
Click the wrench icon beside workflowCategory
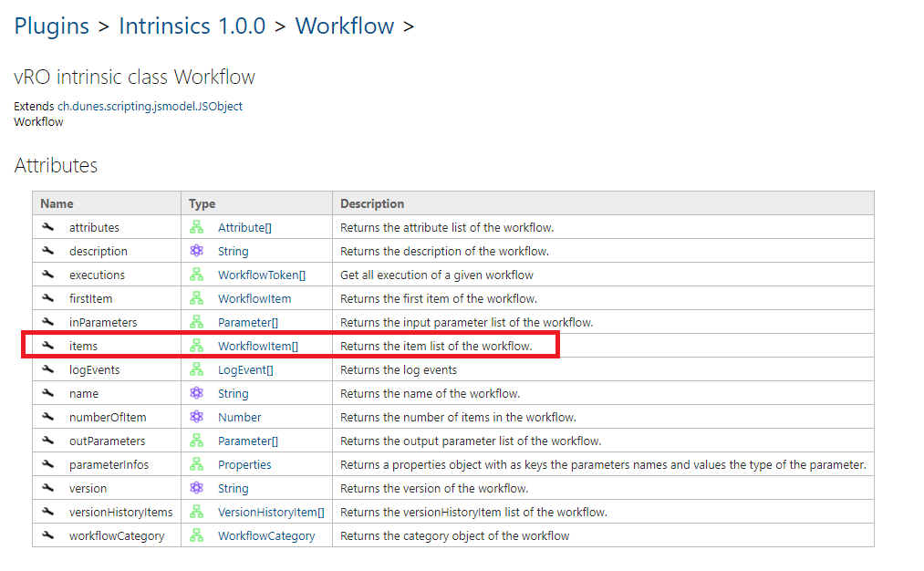[x=47, y=535]
